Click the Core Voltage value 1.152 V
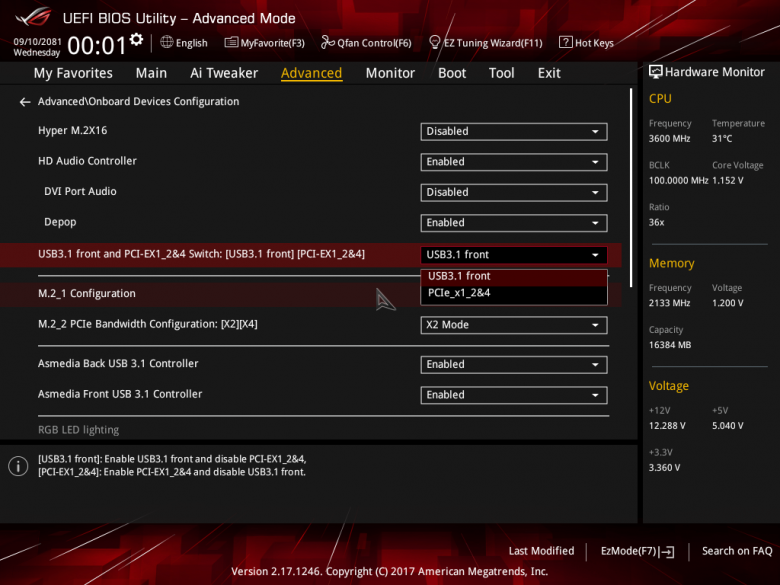780x585 pixels. [x=728, y=181]
